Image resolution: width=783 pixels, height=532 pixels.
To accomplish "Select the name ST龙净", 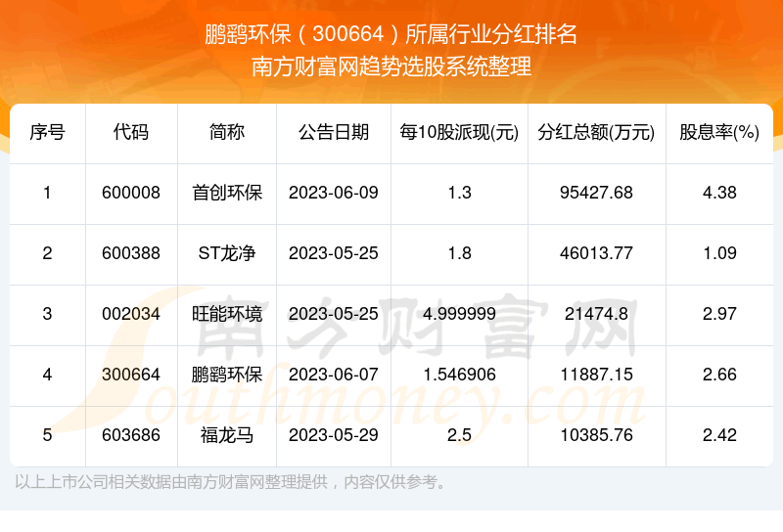I will coord(227,253).
